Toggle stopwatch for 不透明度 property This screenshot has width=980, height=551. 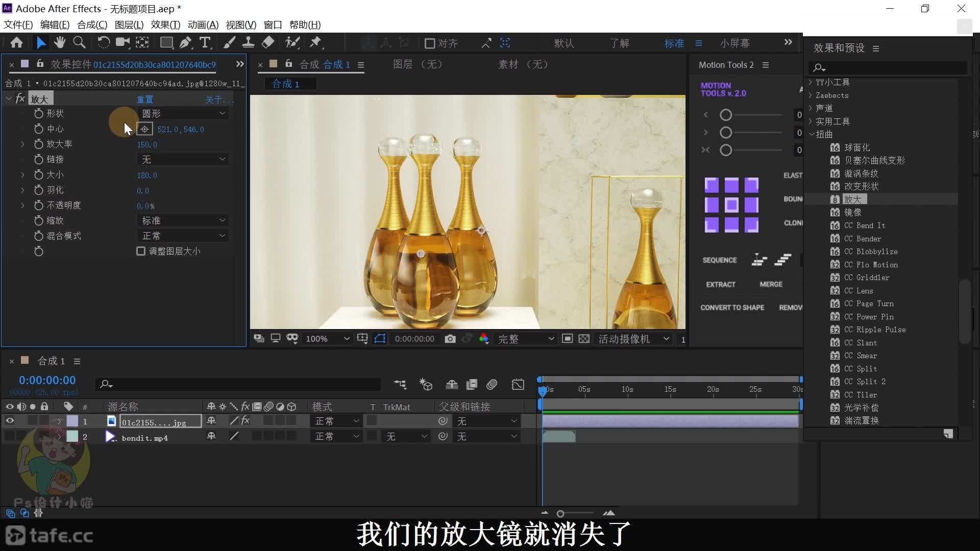(x=38, y=206)
